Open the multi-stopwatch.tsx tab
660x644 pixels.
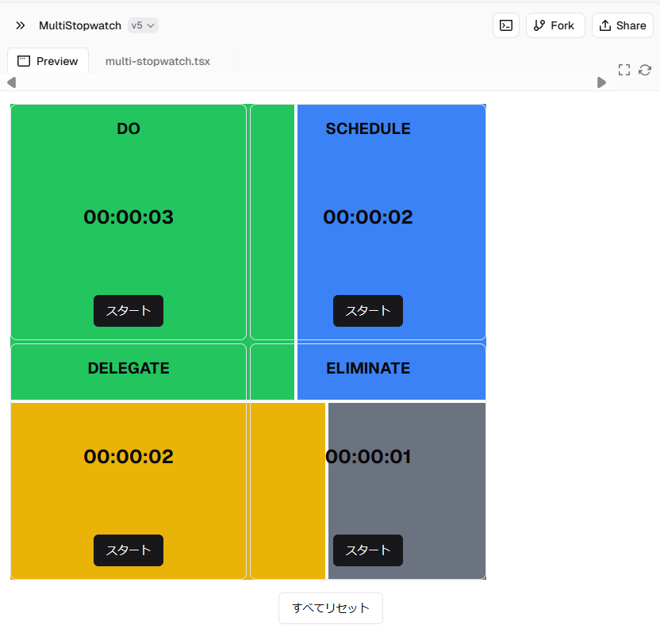click(x=157, y=61)
